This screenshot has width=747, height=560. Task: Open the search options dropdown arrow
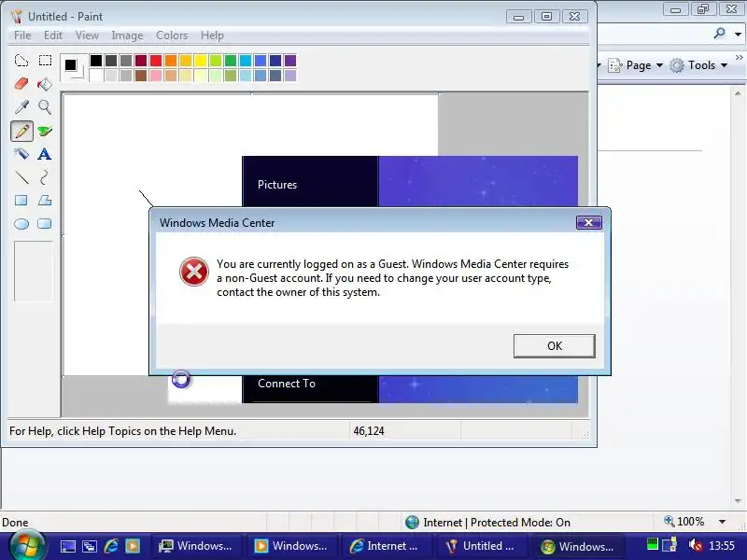[738, 34]
